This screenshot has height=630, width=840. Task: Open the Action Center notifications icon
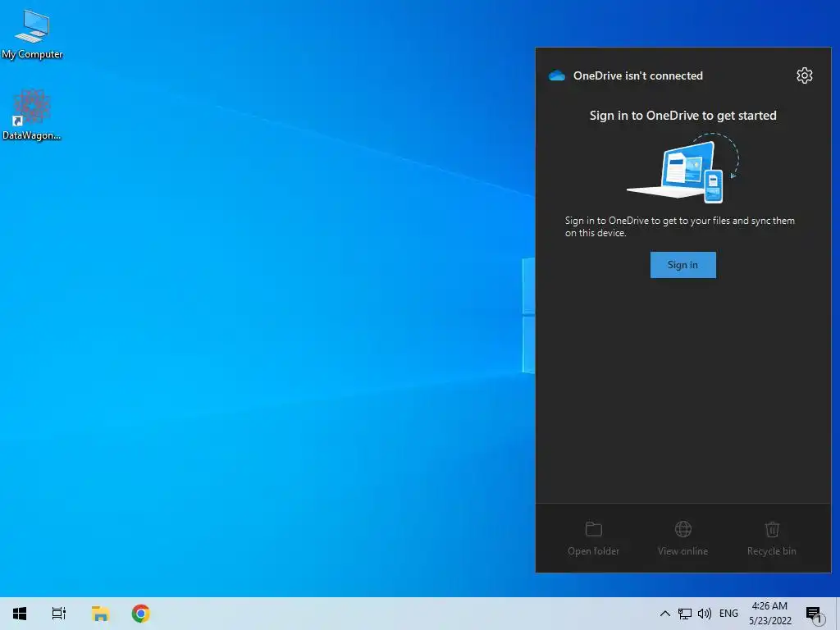[x=814, y=614]
